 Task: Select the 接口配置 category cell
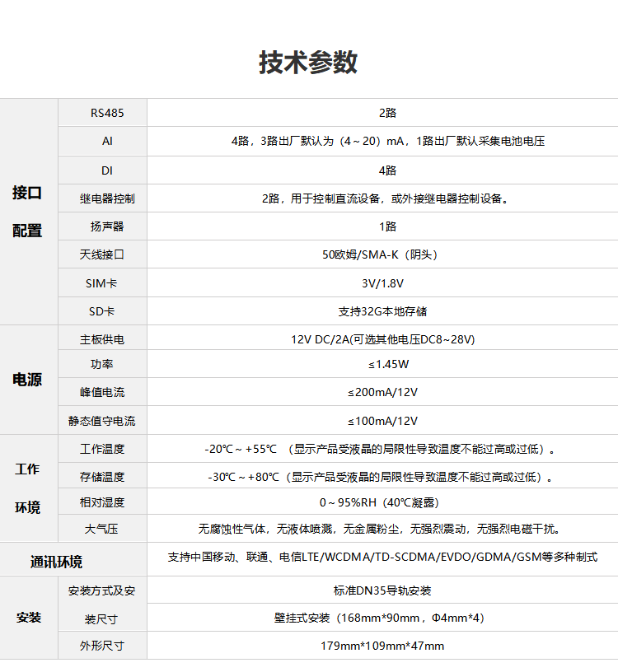coord(27,212)
